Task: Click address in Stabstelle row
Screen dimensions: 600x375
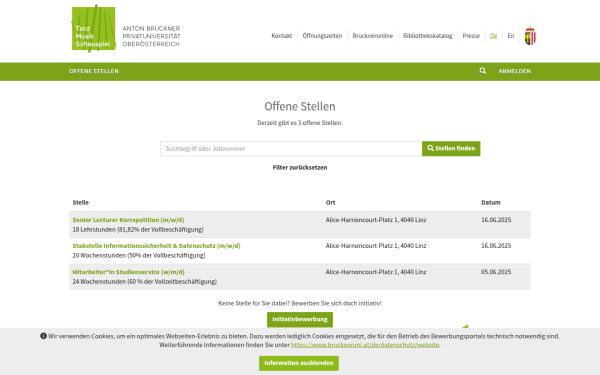Action: pyautogui.click(x=376, y=246)
